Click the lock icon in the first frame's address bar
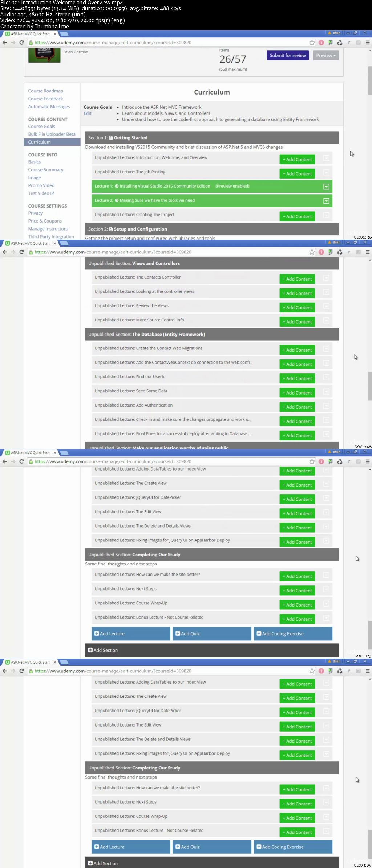Screen dimensions: 372x868 point(31,43)
